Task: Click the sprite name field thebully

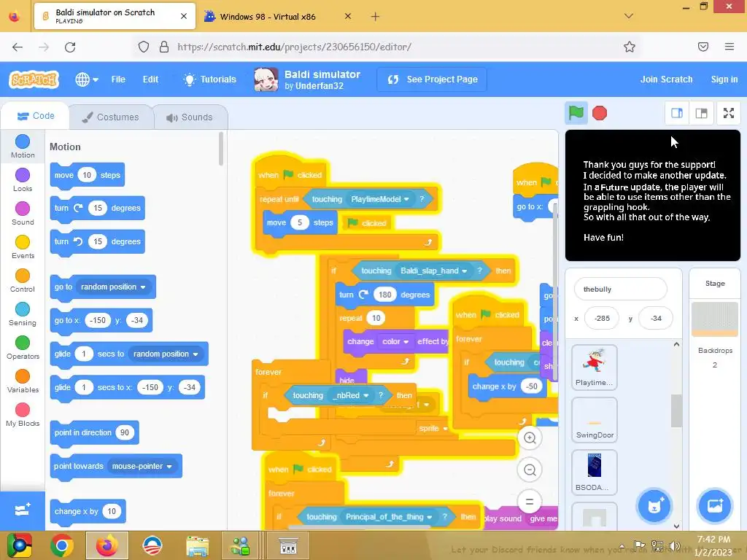Action: point(620,289)
